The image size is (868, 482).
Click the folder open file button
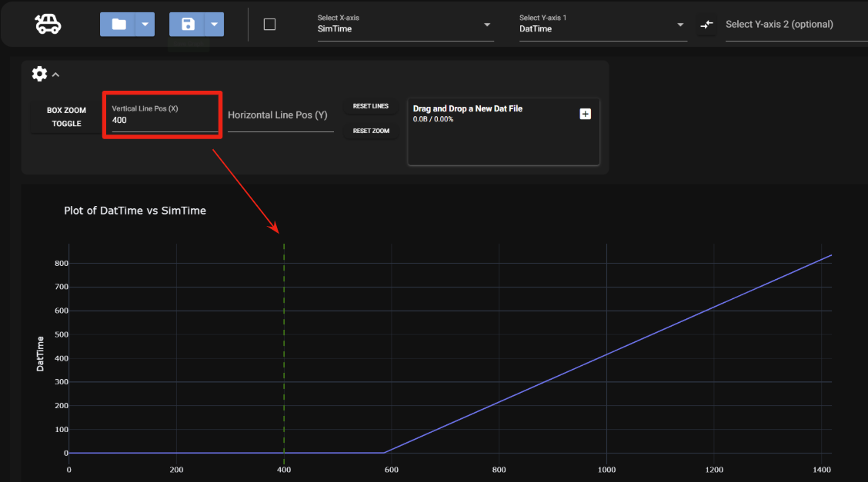click(118, 25)
